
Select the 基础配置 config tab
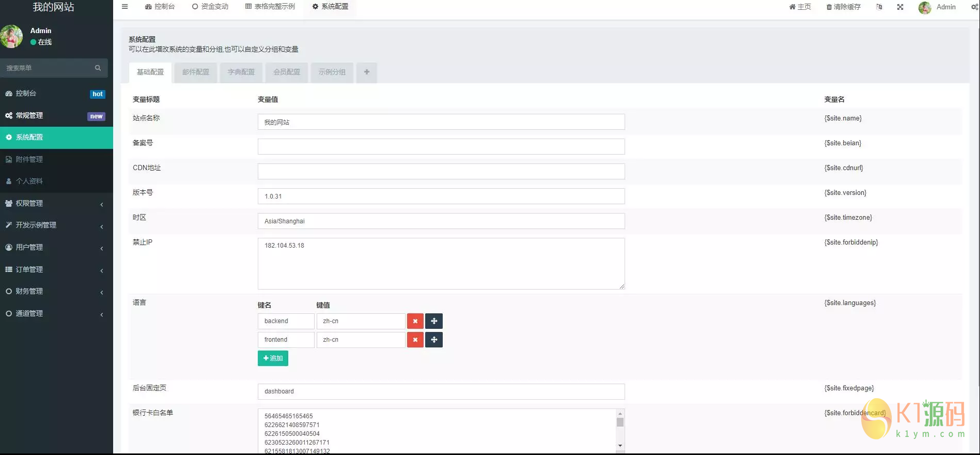coord(150,72)
